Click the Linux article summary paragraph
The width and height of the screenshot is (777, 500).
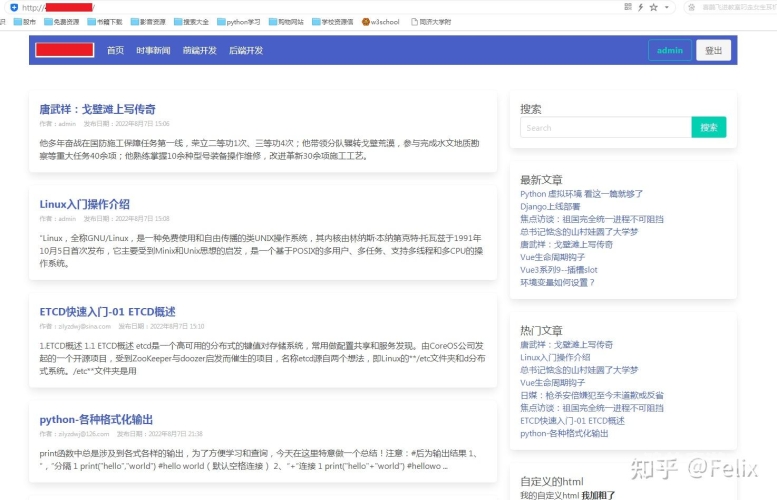click(261, 251)
